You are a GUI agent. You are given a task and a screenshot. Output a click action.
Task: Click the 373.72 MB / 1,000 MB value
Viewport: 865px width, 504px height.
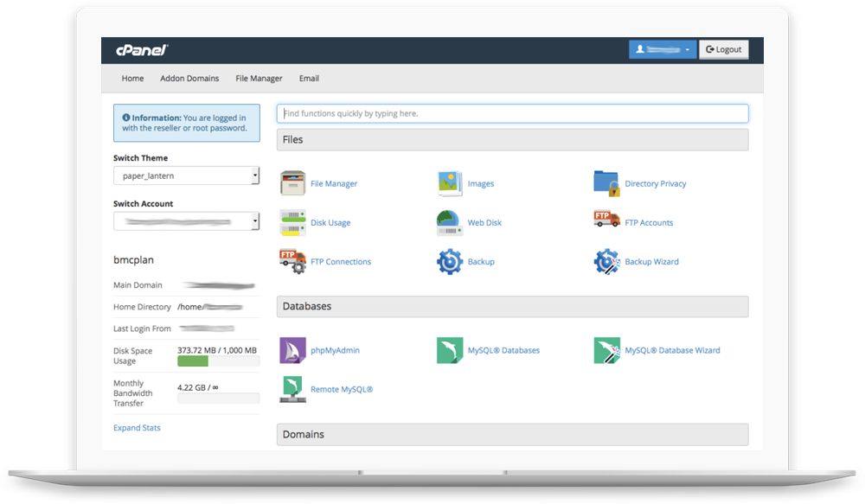click(217, 350)
